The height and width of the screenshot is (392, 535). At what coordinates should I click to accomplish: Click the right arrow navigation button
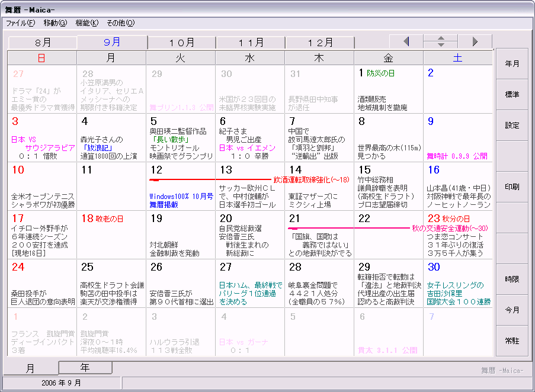[475, 41]
